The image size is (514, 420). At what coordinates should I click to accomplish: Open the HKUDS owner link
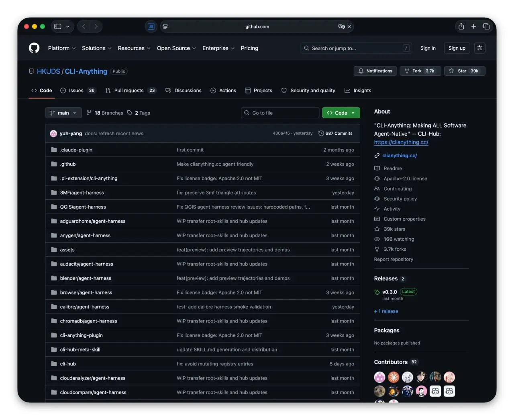click(x=49, y=71)
